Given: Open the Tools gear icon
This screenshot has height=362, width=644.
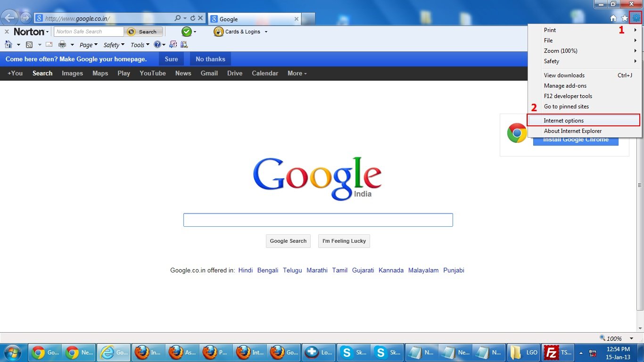Looking at the screenshot, I should click(636, 18).
